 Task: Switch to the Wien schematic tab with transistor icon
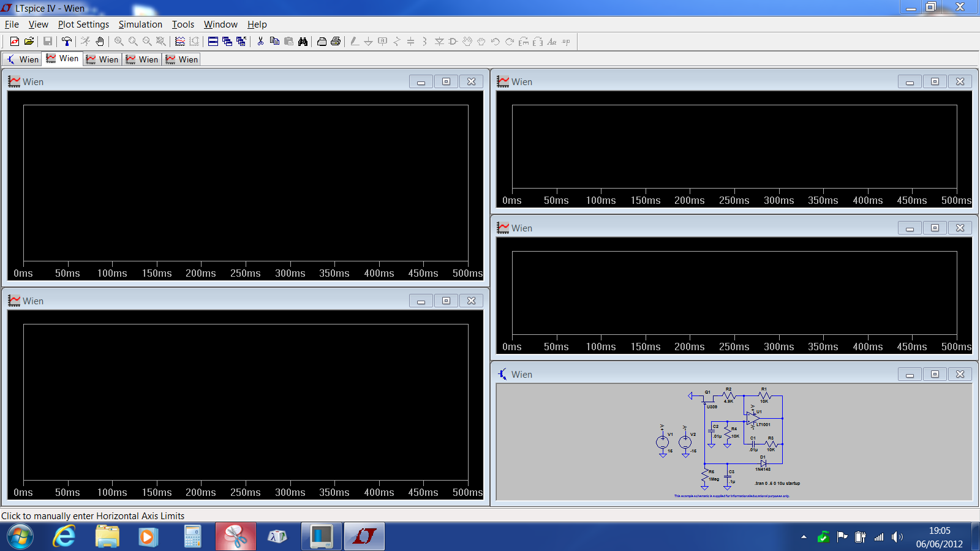pos(23,59)
